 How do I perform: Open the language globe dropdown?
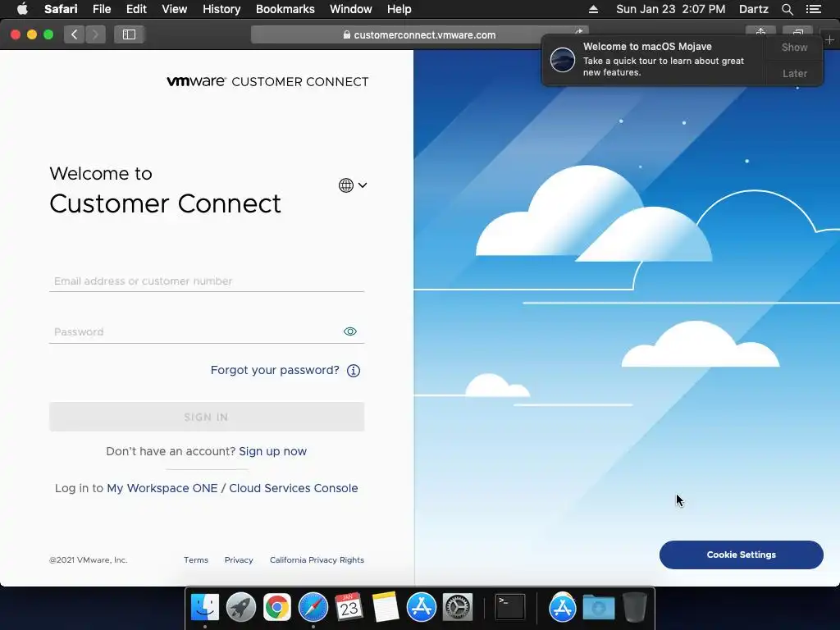[353, 185]
